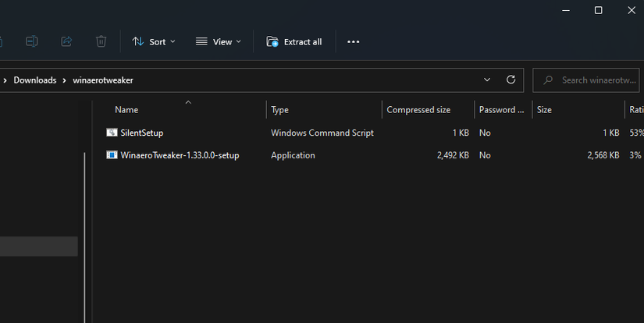Focus the Search winaerotweaker field
The height and width of the screenshot is (323, 644).
(x=586, y=80)
